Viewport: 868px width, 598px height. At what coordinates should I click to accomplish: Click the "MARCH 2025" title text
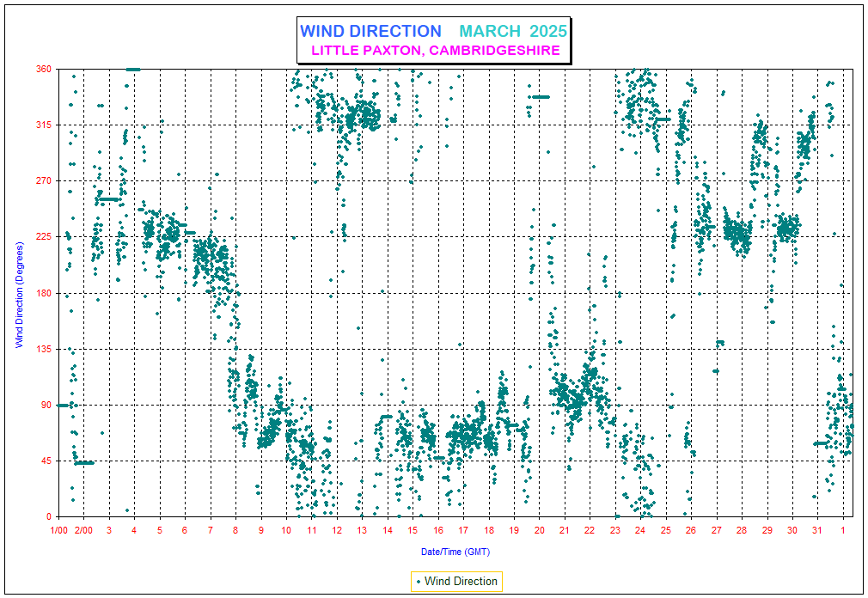tap(513, 31)
